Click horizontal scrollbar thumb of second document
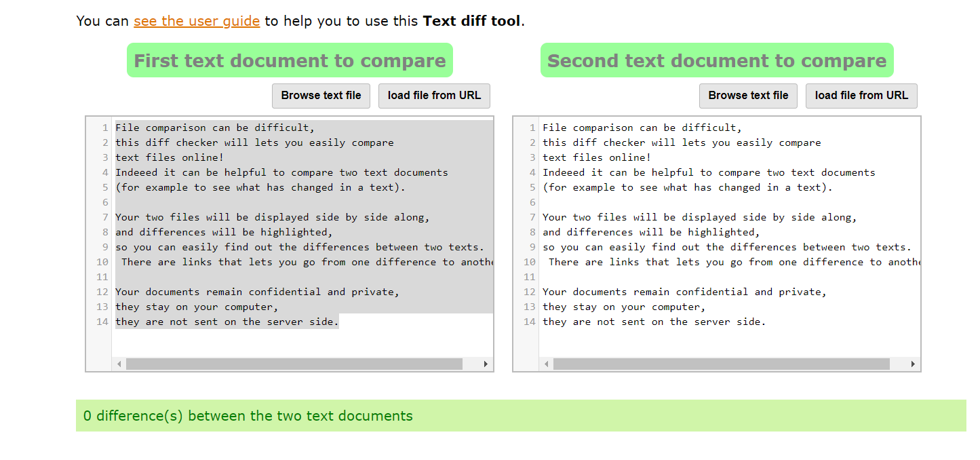Viewport: 980px width, 460px height. point(721,364)
